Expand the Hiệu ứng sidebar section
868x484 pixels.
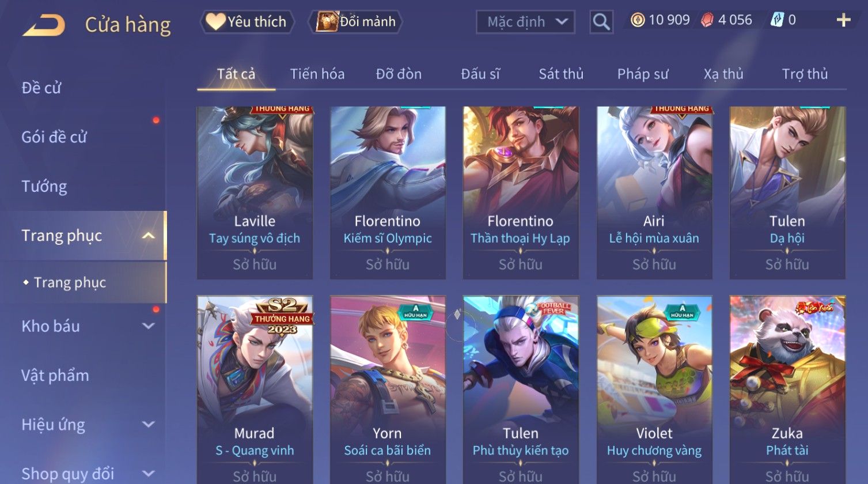tap(148, 425)
